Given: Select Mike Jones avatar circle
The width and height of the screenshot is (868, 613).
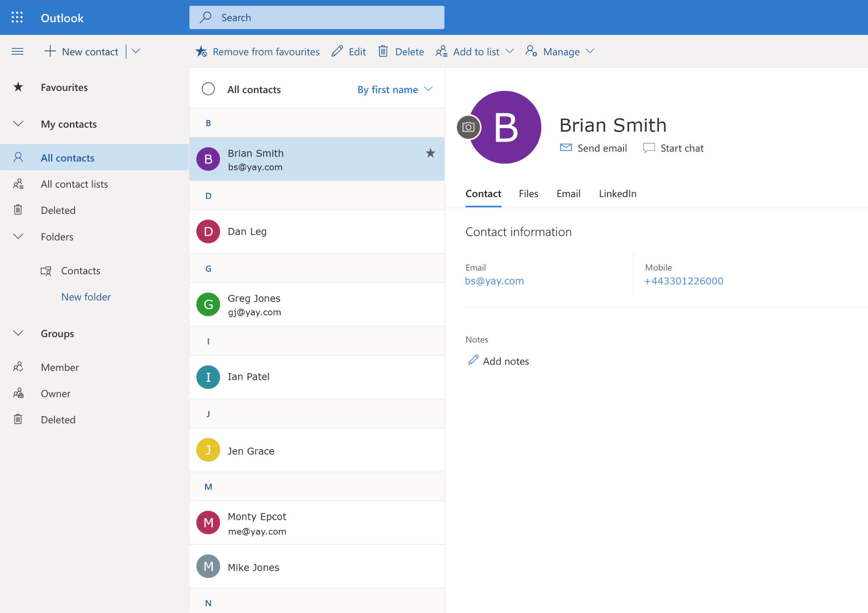Looking at the screenshot, I should (208, 566).
